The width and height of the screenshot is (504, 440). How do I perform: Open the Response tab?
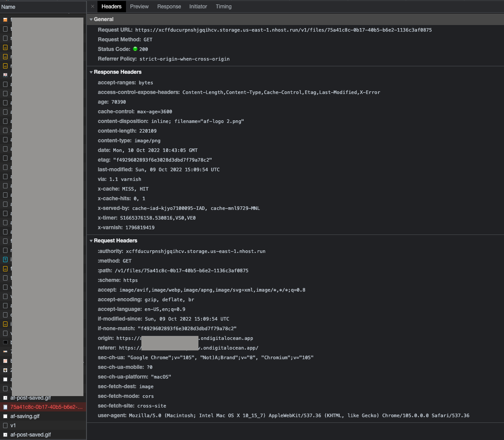(169, 7)
